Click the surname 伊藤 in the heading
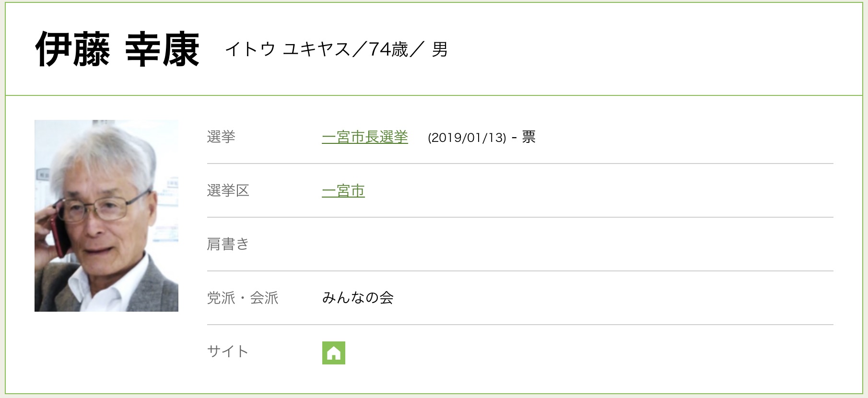The width and height of the screenshot is (868, 398). click(72, 49)
